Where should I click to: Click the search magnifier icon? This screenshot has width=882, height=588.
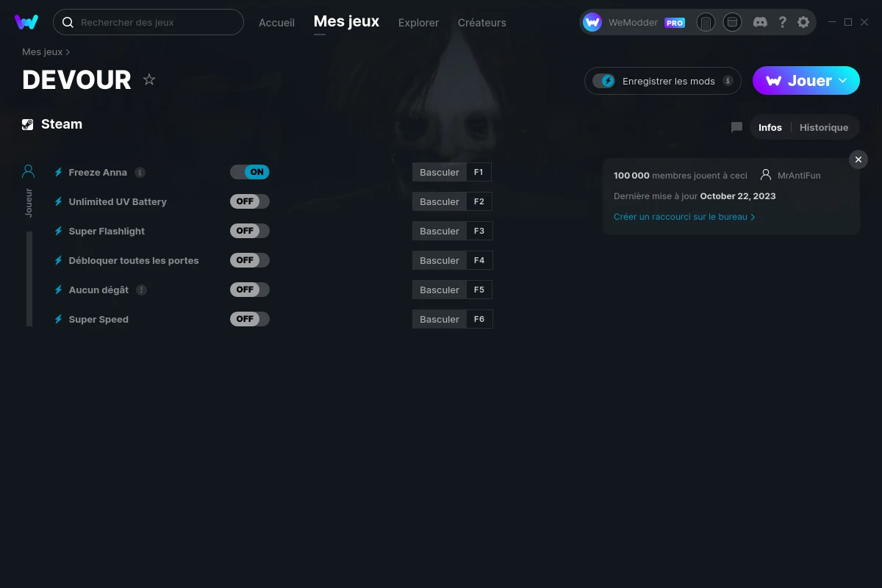click(x=68, y=23)
